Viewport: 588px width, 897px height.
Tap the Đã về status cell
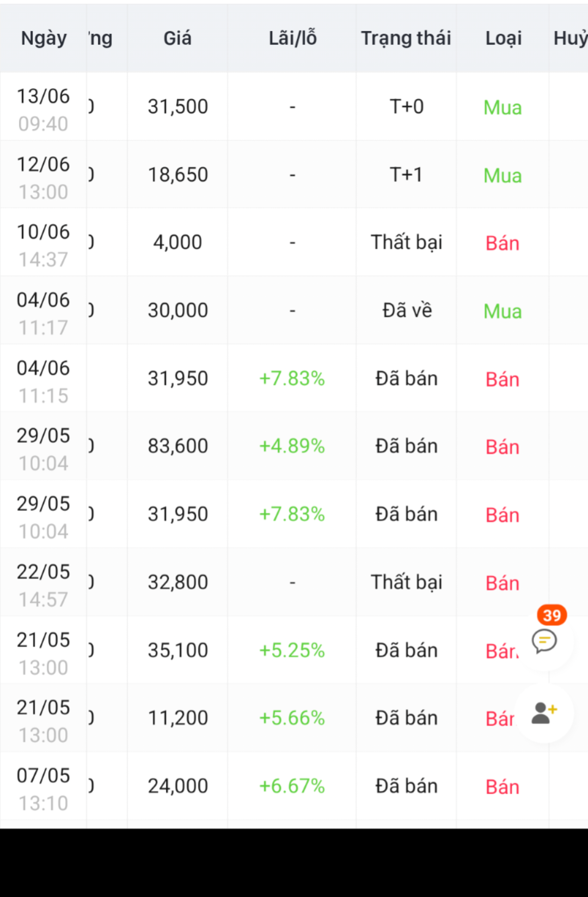click(x=407, y=310)
